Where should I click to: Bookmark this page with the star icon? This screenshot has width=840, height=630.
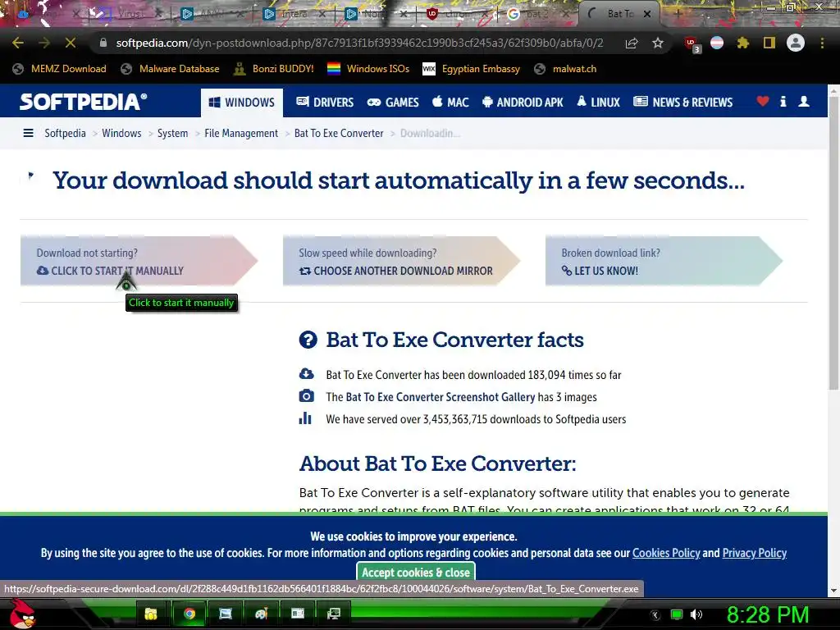point(658,43)
